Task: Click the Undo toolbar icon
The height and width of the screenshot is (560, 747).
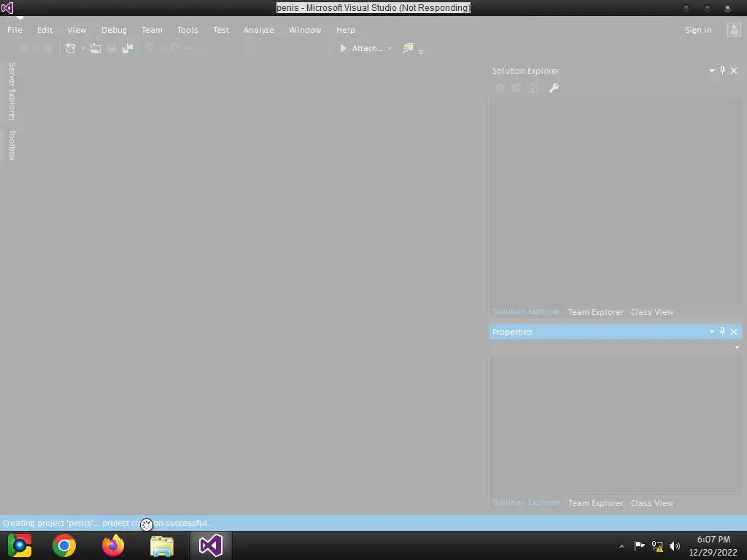Action: point(149,47)
